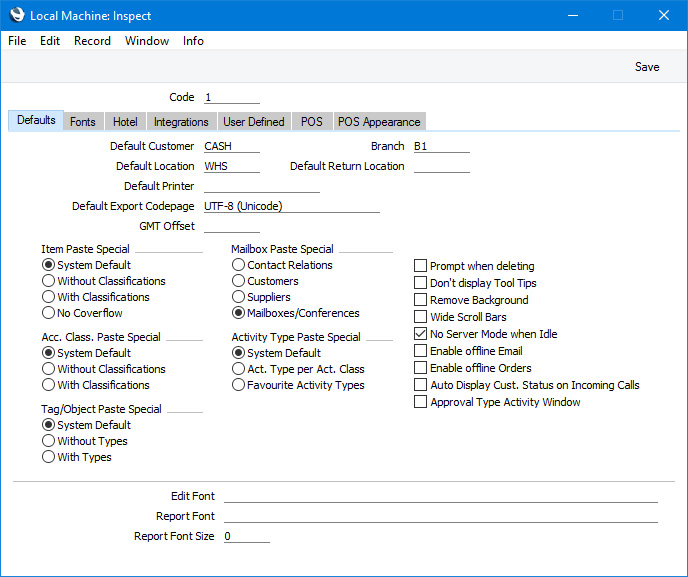Minimize the Local Machine window
688x577 pixels.
572,15
